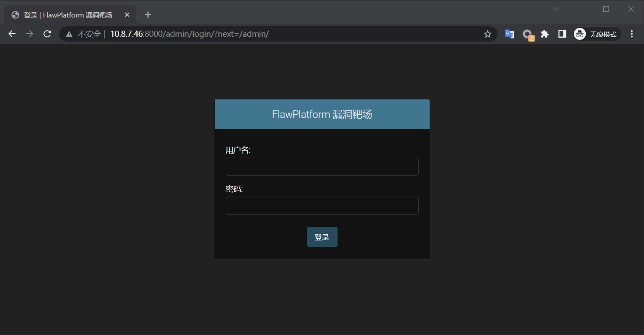Image resolution: width=644 pixels, height=335 pixels.
Task: Click the browser back arrow
Action: [x=12, y=34]
